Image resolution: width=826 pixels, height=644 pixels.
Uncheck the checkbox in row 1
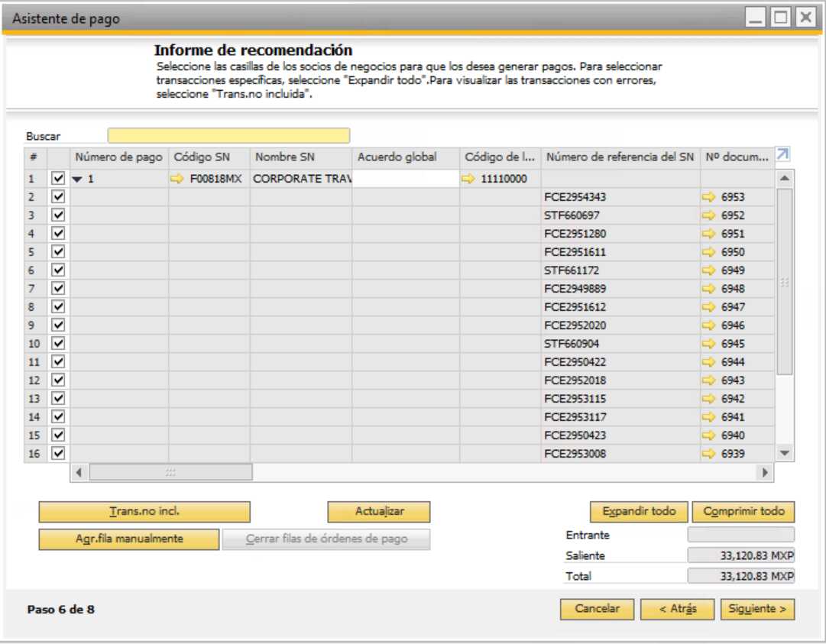pyautogui.click(x=58, y=179)
